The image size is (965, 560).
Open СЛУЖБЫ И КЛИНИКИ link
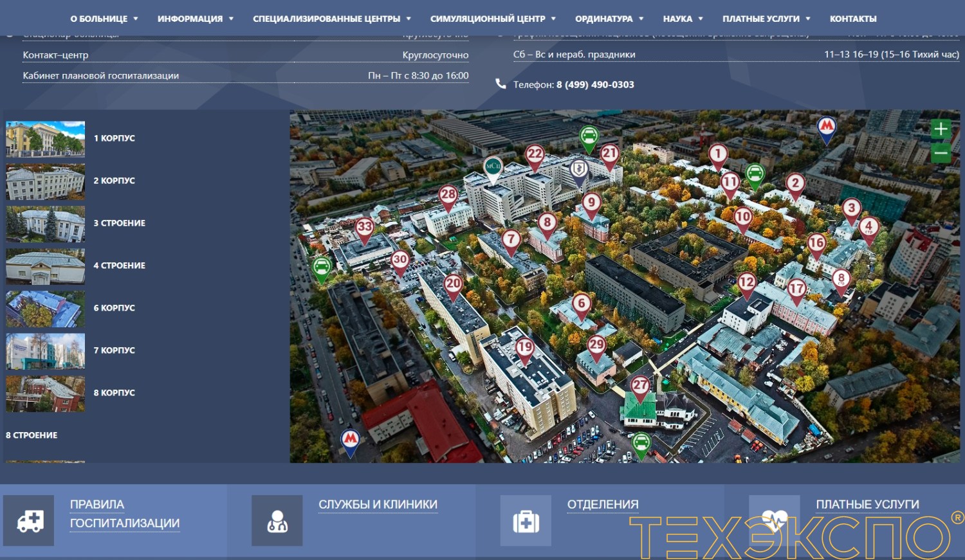(378, 505)
